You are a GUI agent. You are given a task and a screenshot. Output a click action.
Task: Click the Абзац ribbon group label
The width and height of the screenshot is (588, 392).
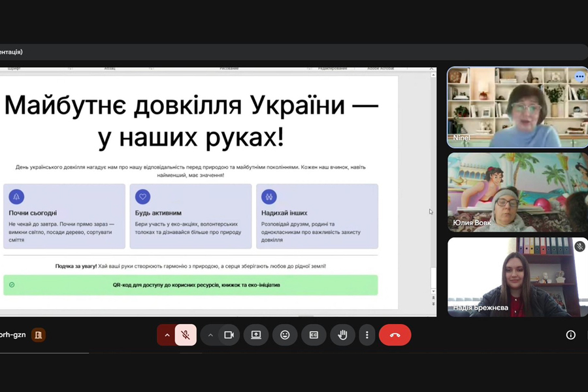click(110, 69)
